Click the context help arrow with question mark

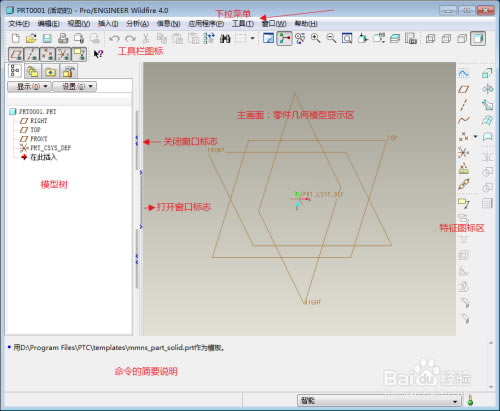point(98,54)
